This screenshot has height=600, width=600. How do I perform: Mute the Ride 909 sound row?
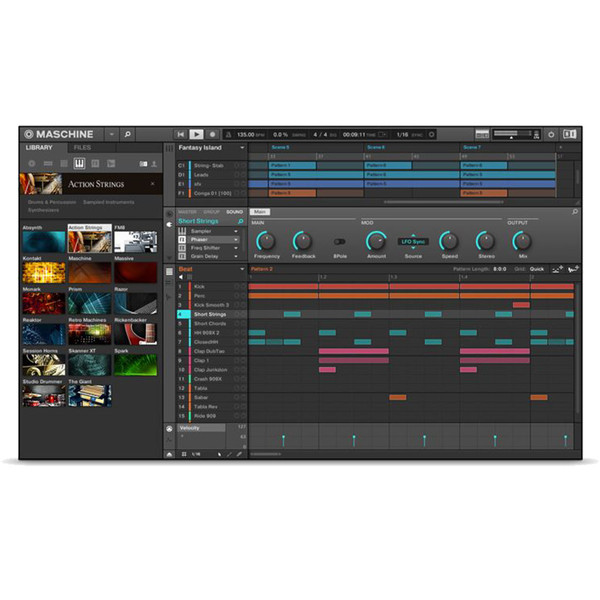tap(237, 416)
